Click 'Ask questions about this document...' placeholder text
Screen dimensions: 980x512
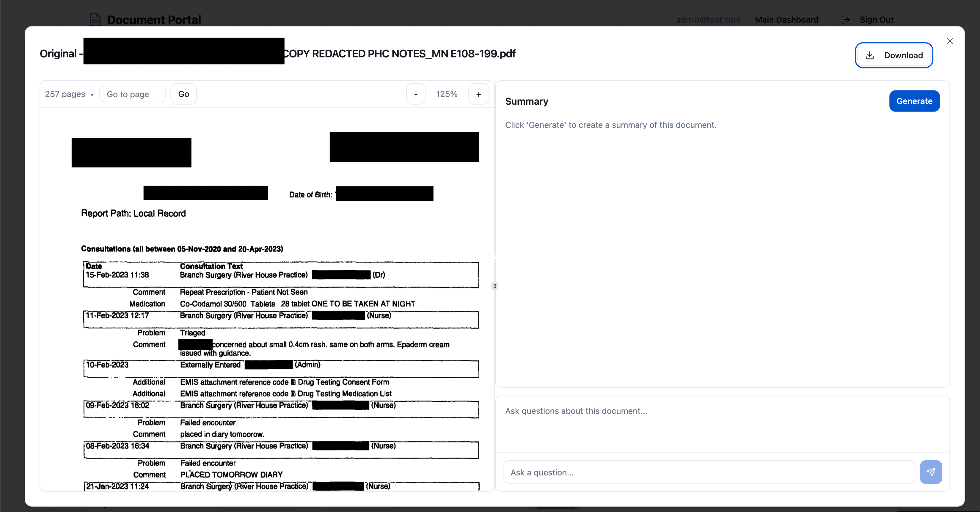click(576, 411)
